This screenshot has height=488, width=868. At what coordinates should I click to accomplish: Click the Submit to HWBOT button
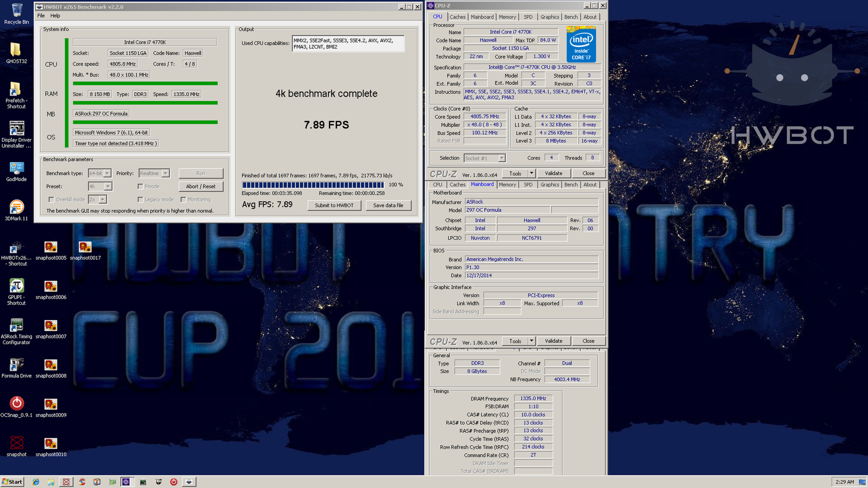[x=334, y=206]
